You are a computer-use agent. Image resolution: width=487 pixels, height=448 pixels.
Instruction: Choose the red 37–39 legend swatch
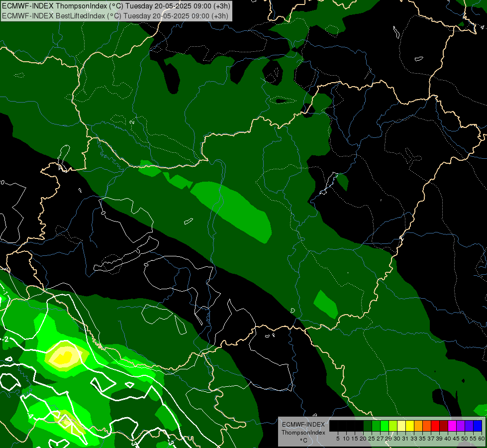[435, 426]
